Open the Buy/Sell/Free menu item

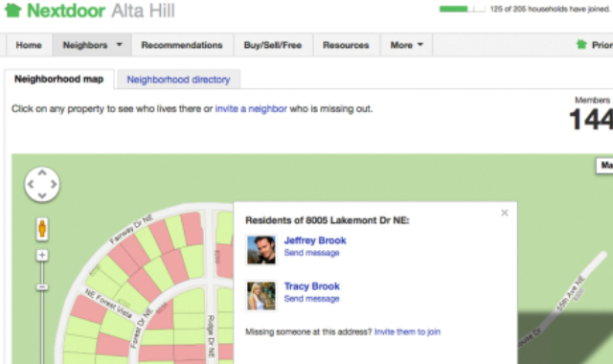click(x=273, y=45)
